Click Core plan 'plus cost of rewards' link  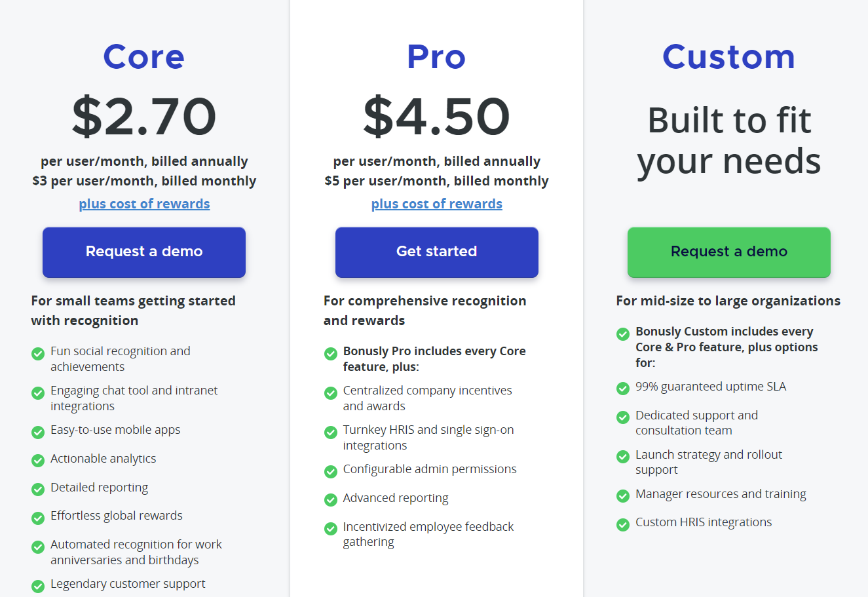coord(144,204)
